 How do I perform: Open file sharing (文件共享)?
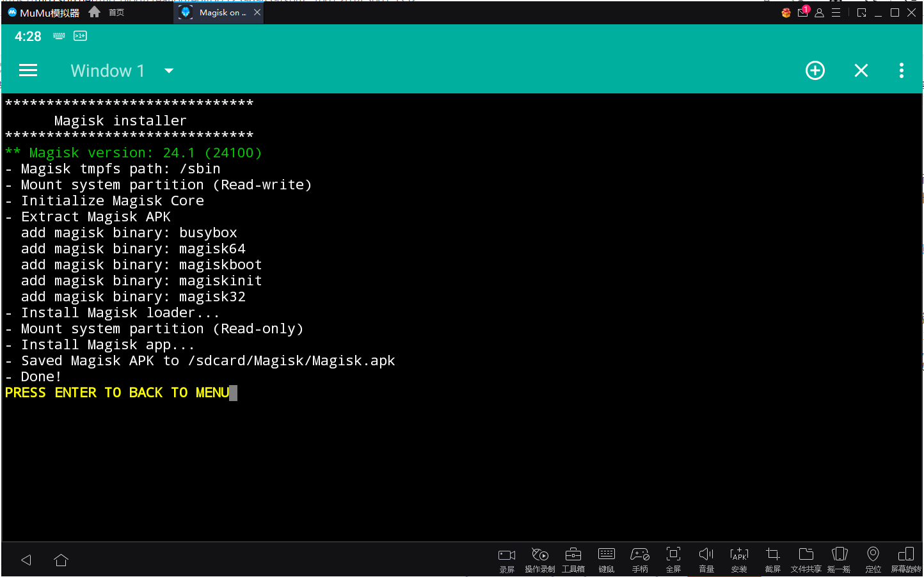click(x=806, y=560)
